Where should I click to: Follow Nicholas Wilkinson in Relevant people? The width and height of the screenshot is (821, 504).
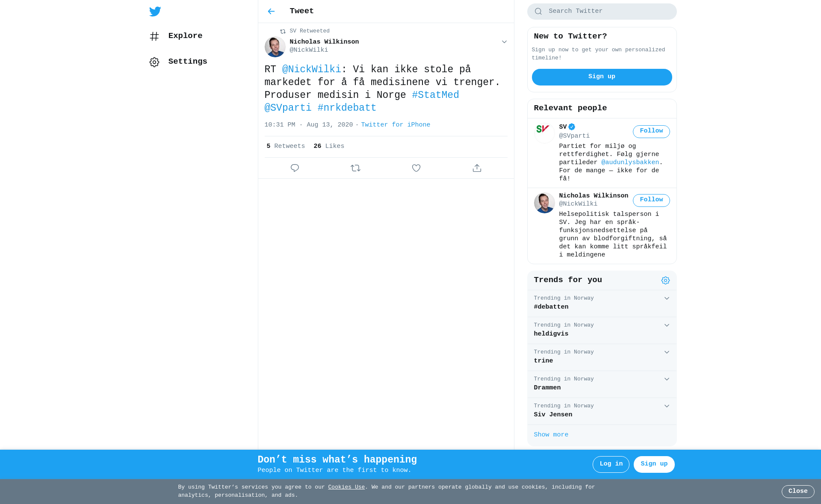pos(651,200)
